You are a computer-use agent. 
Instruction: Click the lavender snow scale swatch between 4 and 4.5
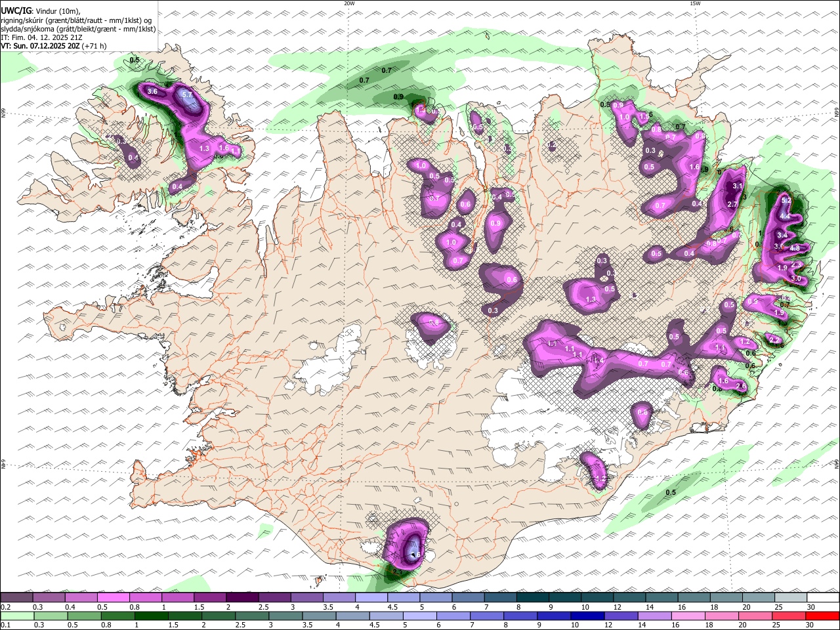371,598
